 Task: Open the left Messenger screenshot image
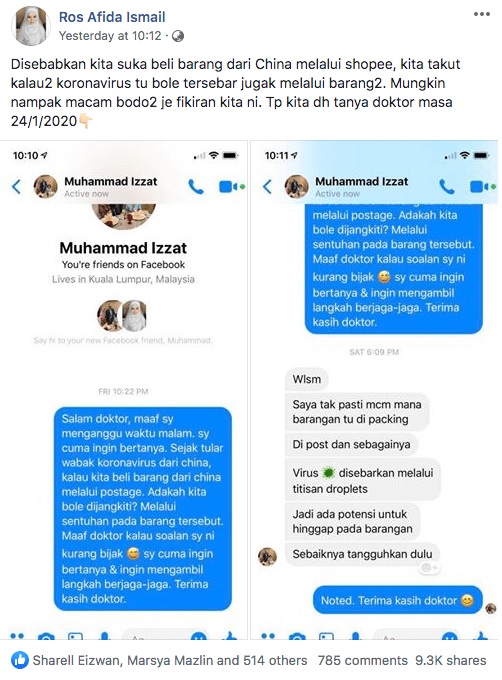point(124,390)
